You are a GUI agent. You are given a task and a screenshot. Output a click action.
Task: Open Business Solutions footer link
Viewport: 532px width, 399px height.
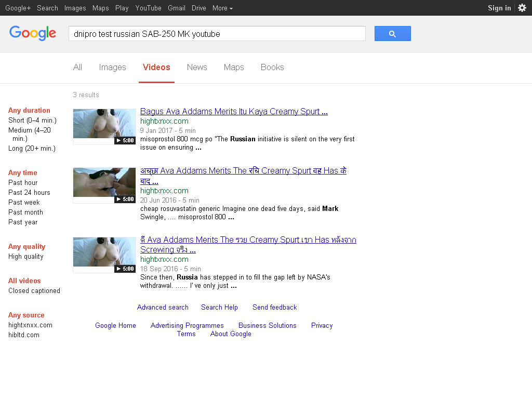pyautogui.click(x=268, y=325)
